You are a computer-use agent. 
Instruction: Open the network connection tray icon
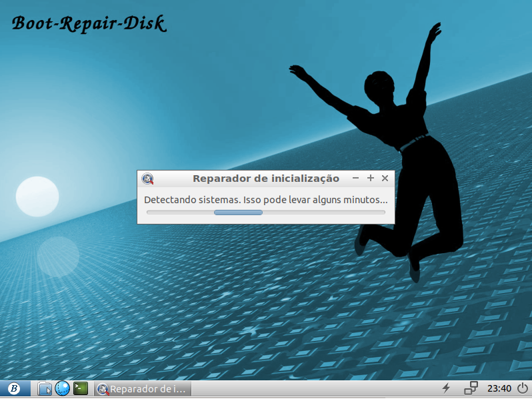[x=471, y=388]
